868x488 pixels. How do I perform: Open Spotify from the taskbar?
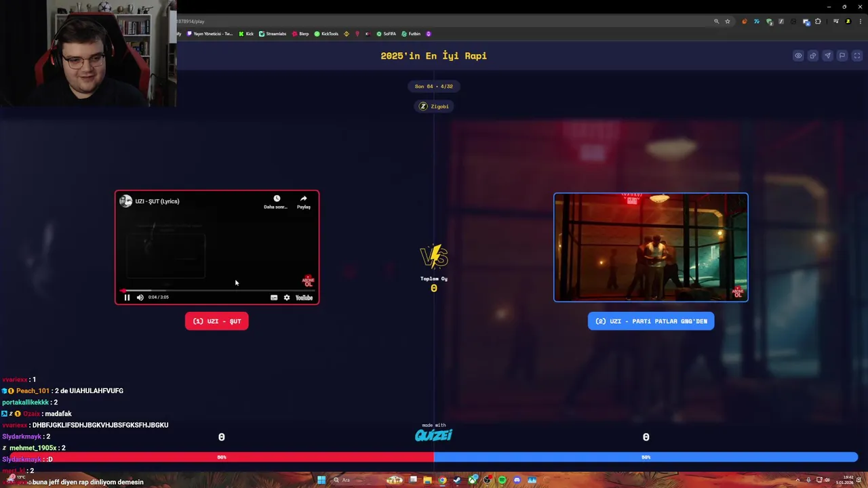click(502, 480)
